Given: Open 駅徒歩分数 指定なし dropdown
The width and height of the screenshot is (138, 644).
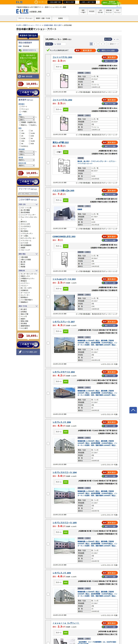Looking at the screenshot, I should tap(27, 166).
